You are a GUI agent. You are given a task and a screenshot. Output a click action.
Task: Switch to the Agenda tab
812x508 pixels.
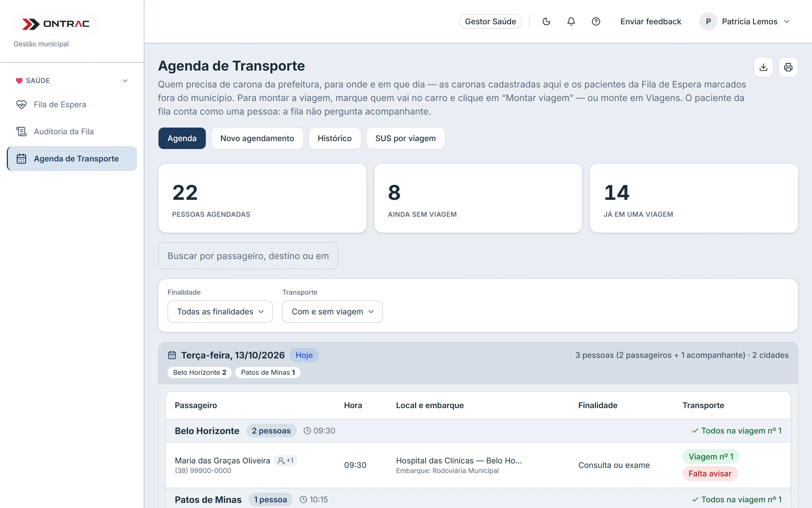[x=182, y=138]
